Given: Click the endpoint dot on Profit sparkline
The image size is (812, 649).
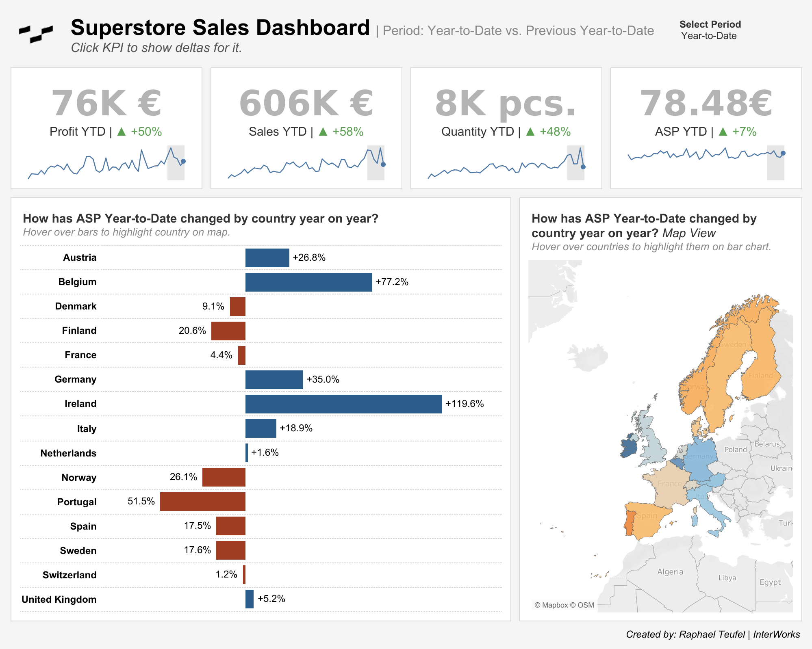Looking at the screenshot, I should 183,161.
